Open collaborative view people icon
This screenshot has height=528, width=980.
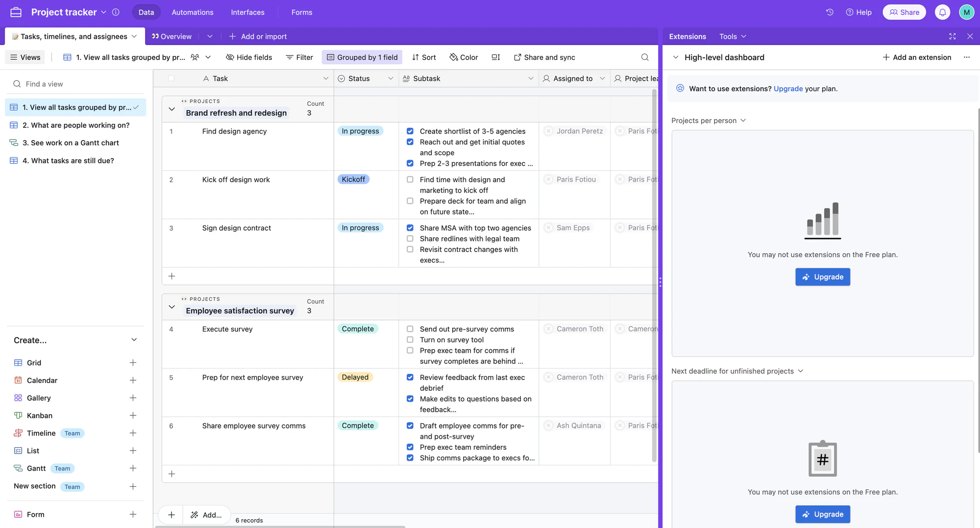(x=195, y=57)
